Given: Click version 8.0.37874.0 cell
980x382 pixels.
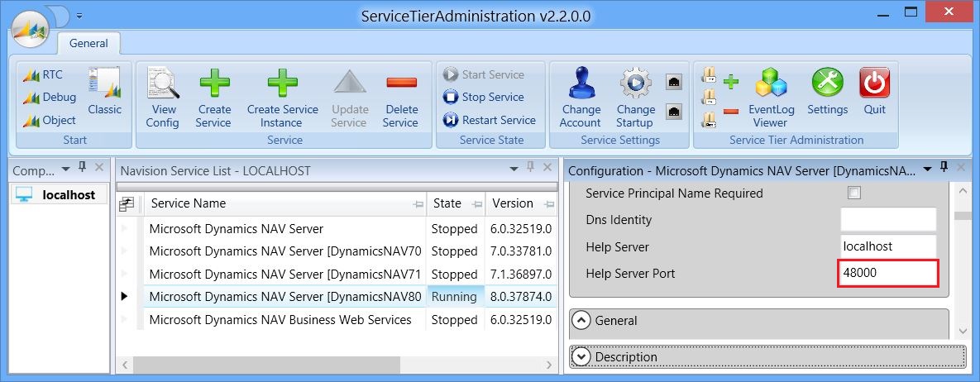Looking at the screenshot, I should click(x=521, y=296).
